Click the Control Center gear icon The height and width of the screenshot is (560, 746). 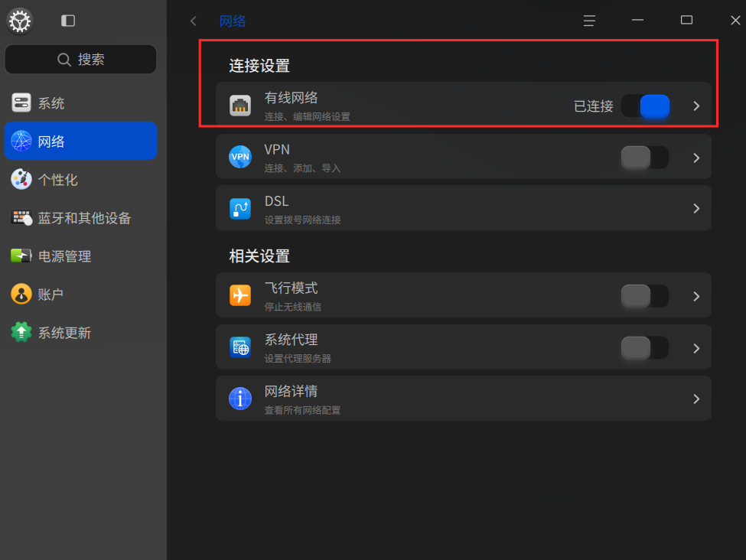(20, 21)
